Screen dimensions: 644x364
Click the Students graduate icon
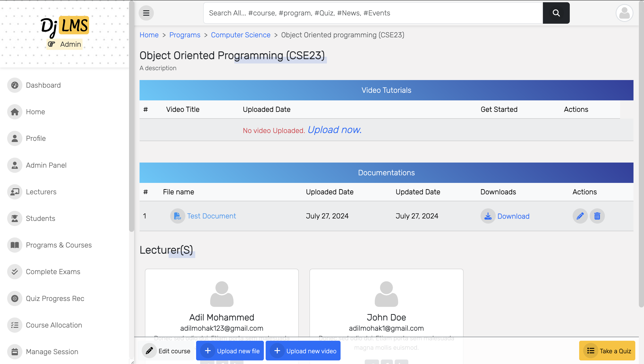click(15, 218)
